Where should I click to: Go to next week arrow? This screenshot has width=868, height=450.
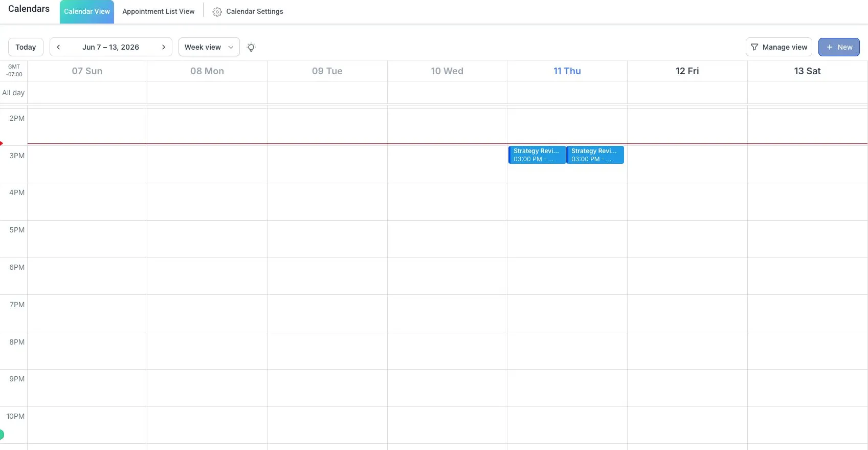164,47
